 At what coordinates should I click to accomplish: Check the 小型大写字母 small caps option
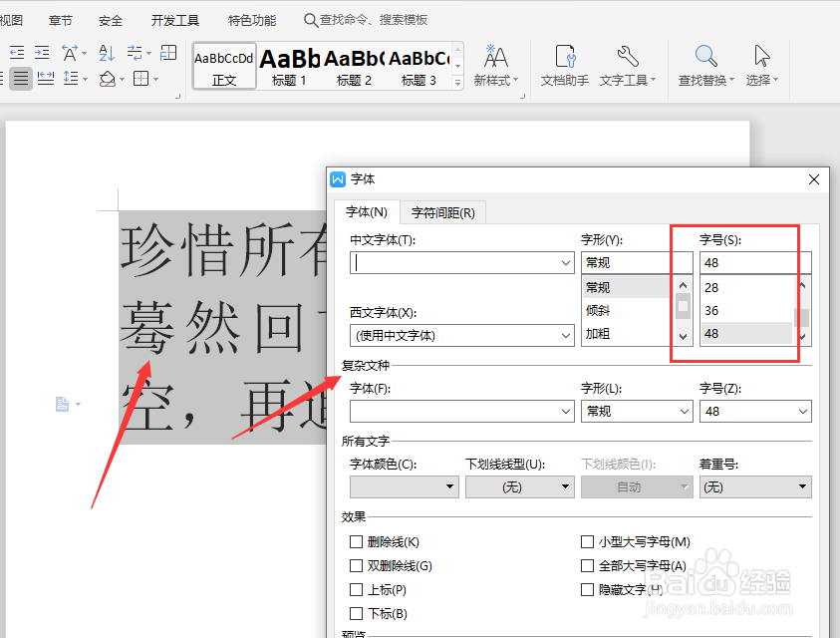pyautogui.click(x=588, y=541)
